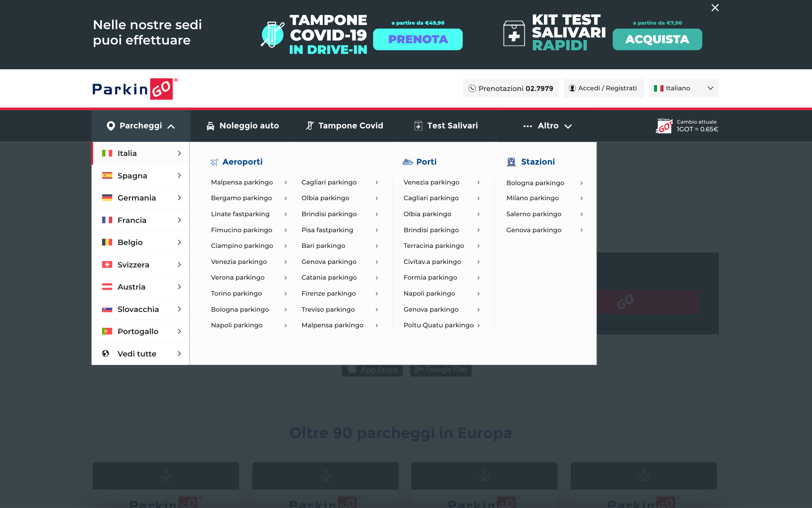Click the ACQUISTA kit test button

(x=657, y=39)
